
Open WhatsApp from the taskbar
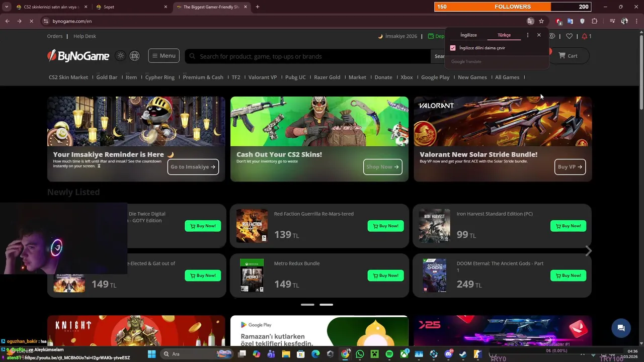tap(360, 354)
